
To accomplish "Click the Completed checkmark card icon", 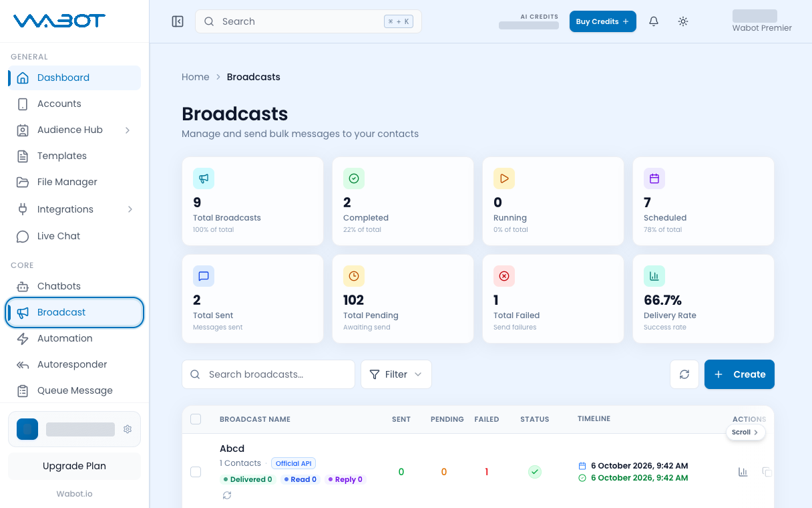I will pyautogui.click(x=354, y=178).
